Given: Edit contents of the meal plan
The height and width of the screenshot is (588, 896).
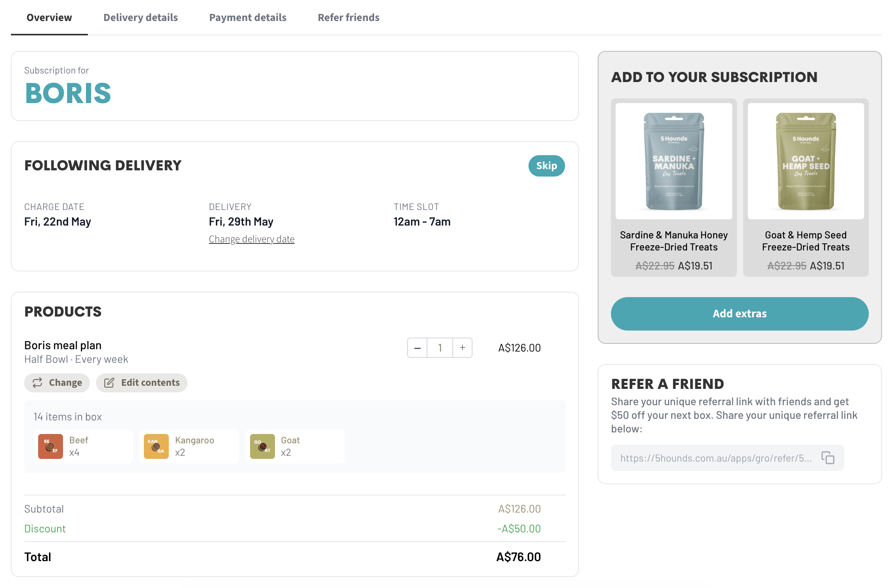Looking at the screenshot, I should [142, 383].
